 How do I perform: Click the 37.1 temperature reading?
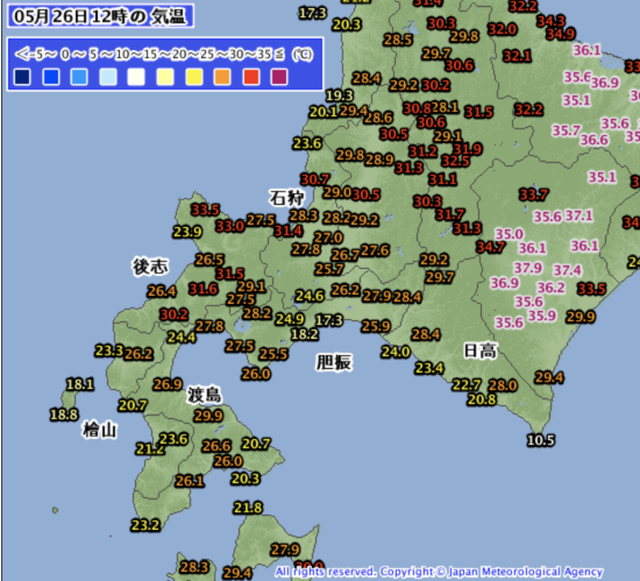pos(579,215)
